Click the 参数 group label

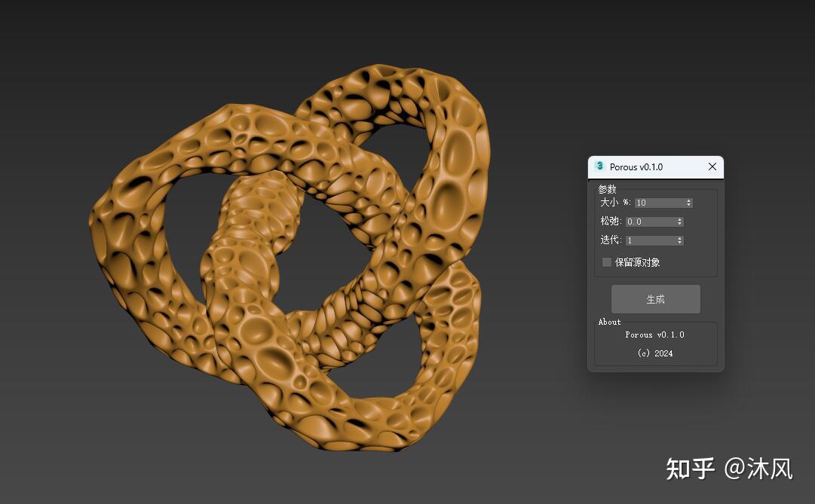click(607, 188)
